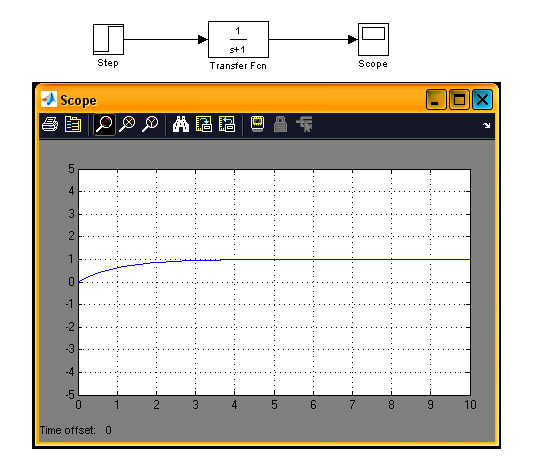Toggle the Floating scope icon
Viewport: 536px width, 461px height.
pyautogui.click(x=257, y=124)
